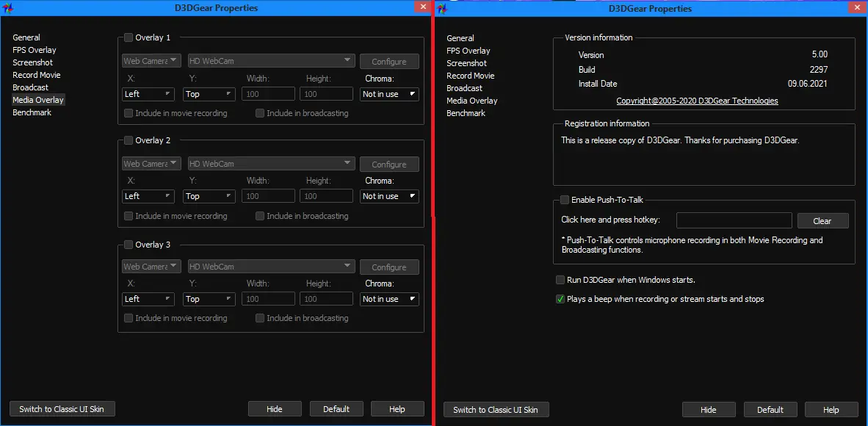Click Push-To-Talk hotkey input field
This screenshot has width=868, height=426.
point(734,220)
